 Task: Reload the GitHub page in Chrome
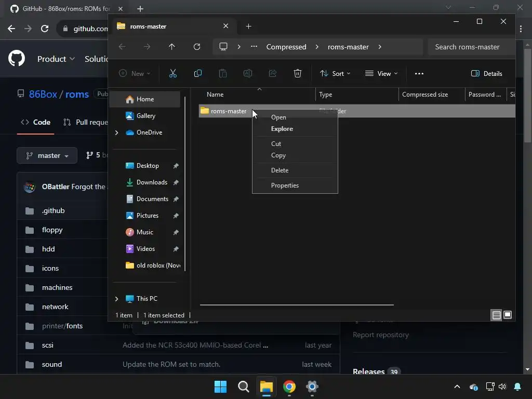point(45,29)
